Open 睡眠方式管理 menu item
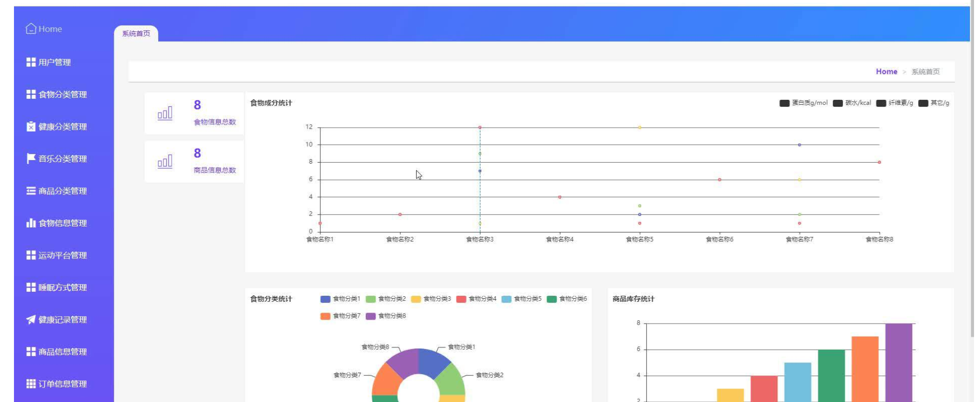The width and height of the screenshot is (980, 402). click(64, 287)
